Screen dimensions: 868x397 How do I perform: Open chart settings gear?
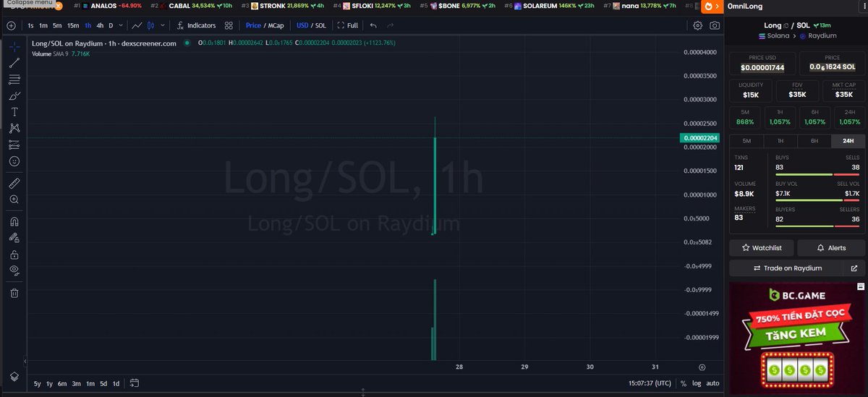(697, 25)
